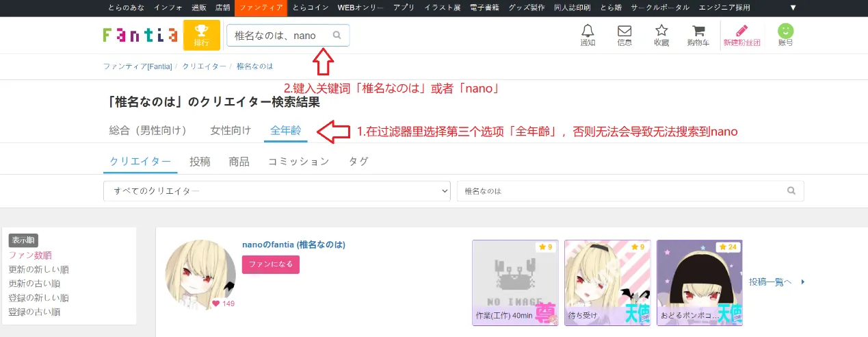Switch to the タグ tab
868x337 pixels.
tap(359, 162)
